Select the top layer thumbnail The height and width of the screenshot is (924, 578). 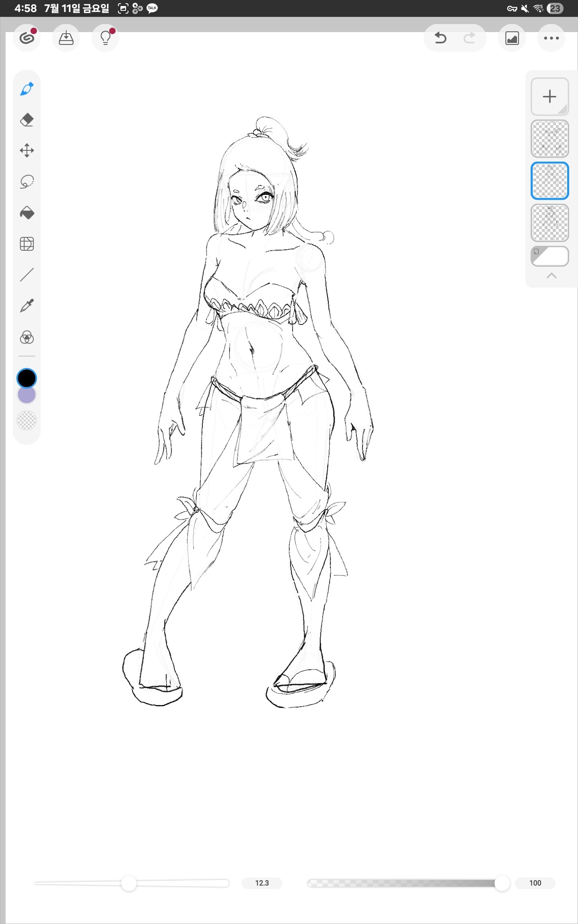click(550, 138)
